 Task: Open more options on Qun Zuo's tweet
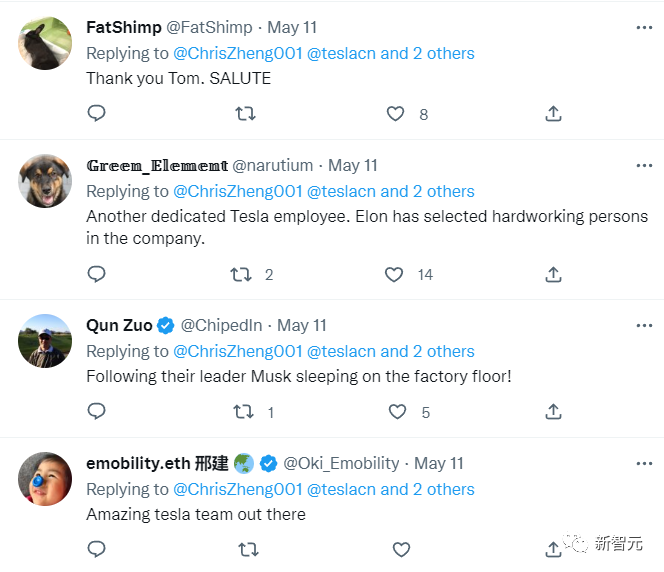[x=639, y=325]
